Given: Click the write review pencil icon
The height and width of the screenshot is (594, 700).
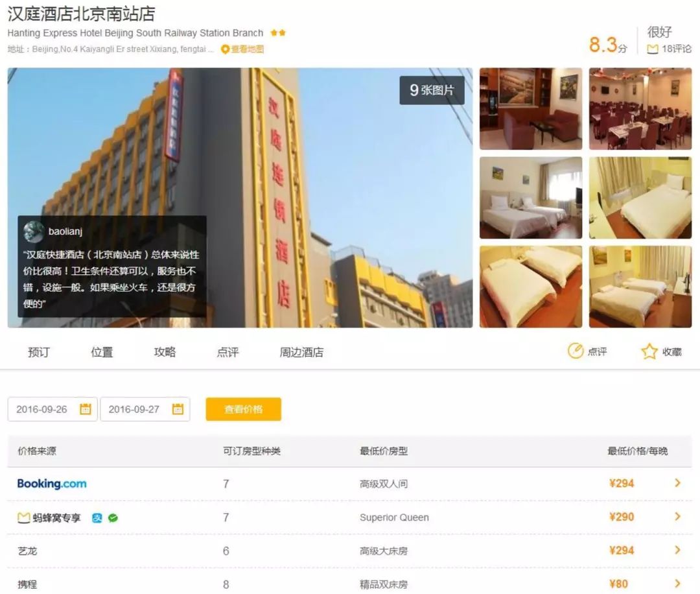Looking at the screenshot, I should 576,351.
